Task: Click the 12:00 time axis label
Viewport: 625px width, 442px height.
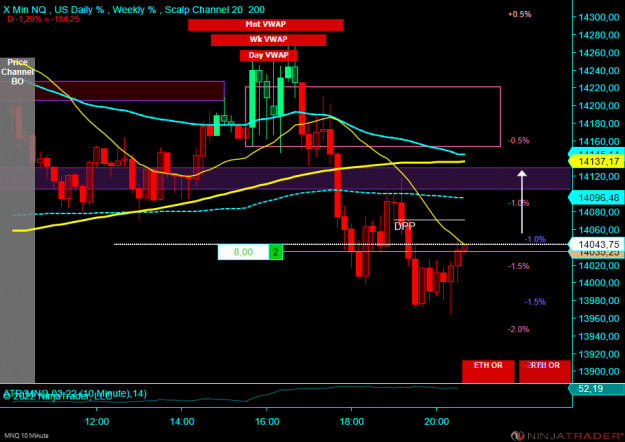Action: (x=97, y=422)
